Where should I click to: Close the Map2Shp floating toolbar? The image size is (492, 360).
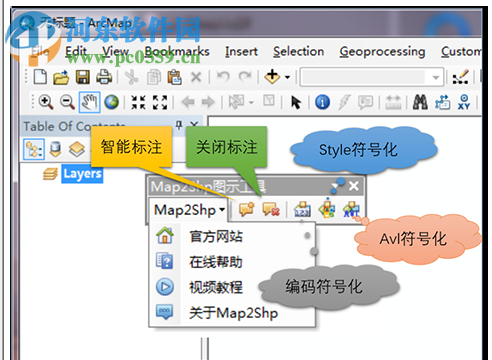pos(354,186)
